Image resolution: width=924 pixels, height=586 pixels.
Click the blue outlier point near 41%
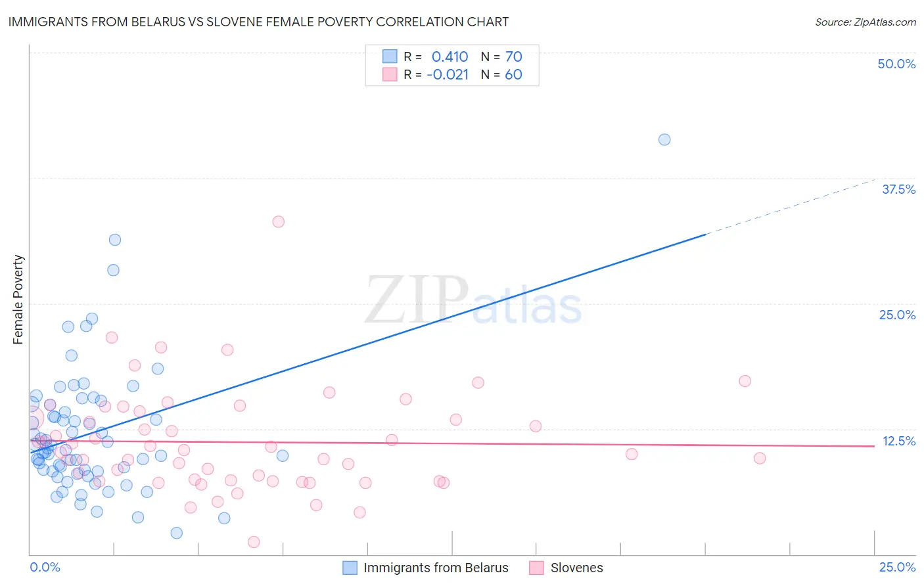664,139
